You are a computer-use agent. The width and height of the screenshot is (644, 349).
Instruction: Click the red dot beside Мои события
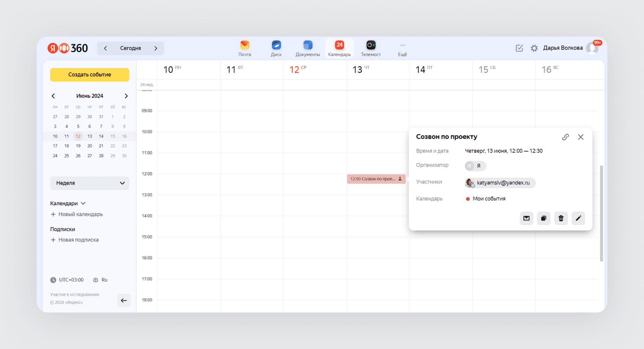[468, 199]
